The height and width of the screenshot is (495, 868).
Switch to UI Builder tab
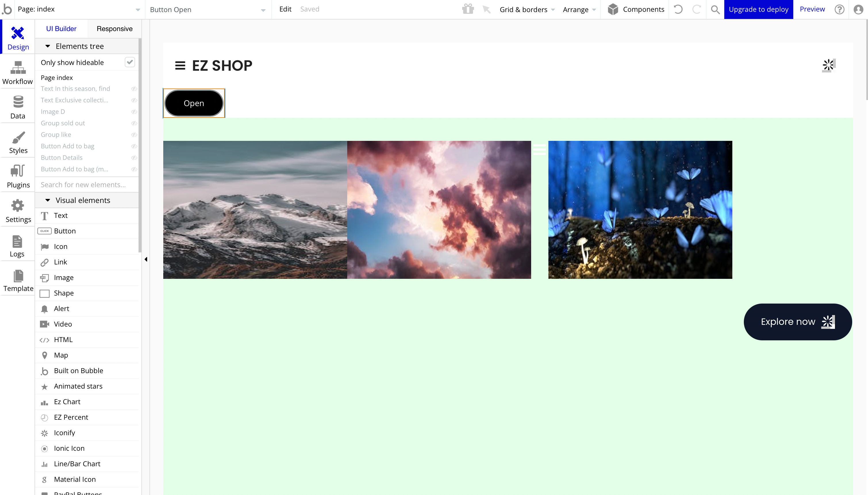click(x=62, y=28)
